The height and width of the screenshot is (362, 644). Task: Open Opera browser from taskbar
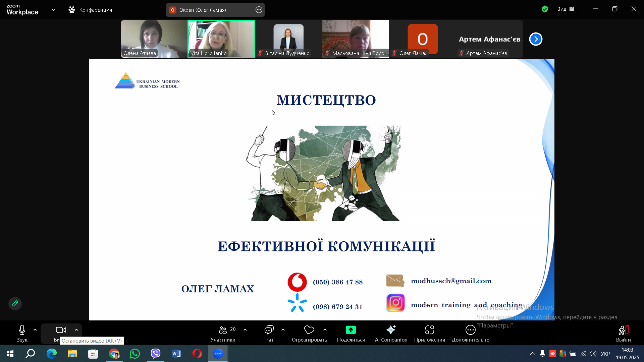(197, 354)
